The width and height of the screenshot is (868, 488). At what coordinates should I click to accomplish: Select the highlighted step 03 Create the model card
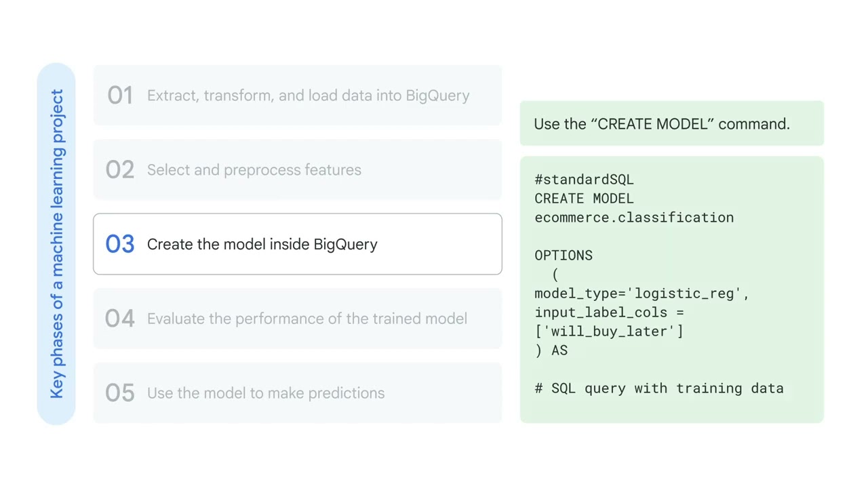click(x=297, y=244)
